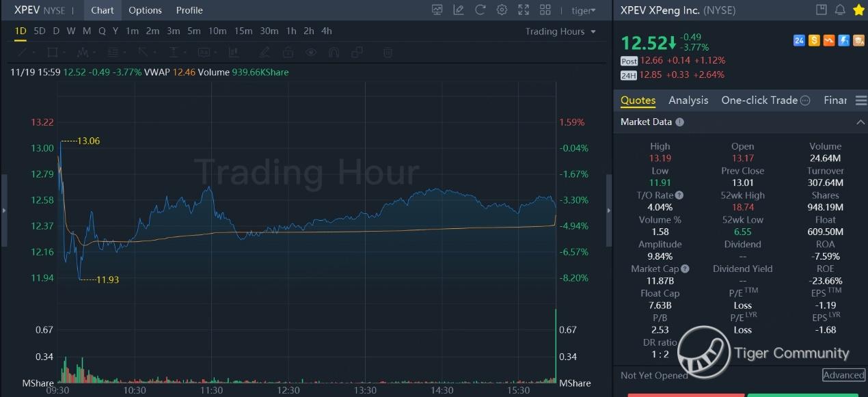Open the chart indicator monitor icon
Viewport: 868px width, 397px height.
[437, 10]
